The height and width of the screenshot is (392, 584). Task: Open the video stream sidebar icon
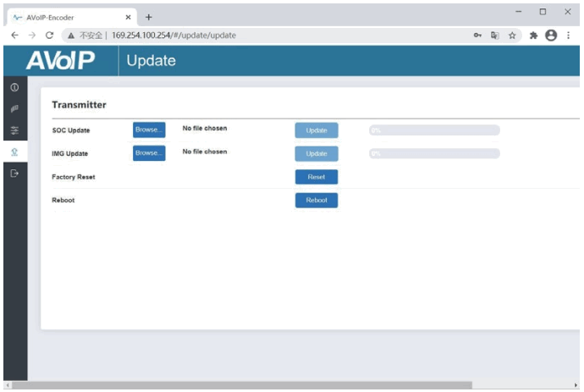pos(14,109)
